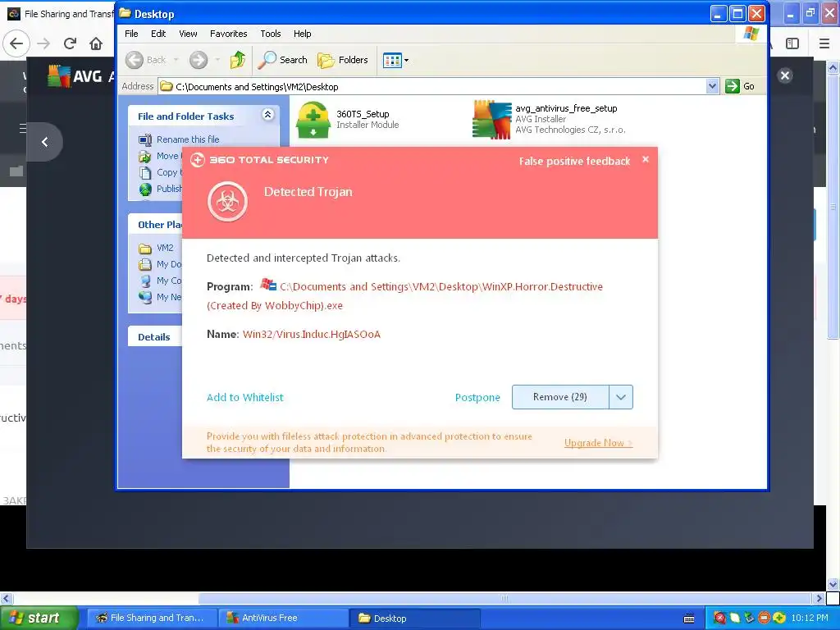Click the File Sharing browser tab
Screen dimensions: 840x630
(x=59, y=14)
